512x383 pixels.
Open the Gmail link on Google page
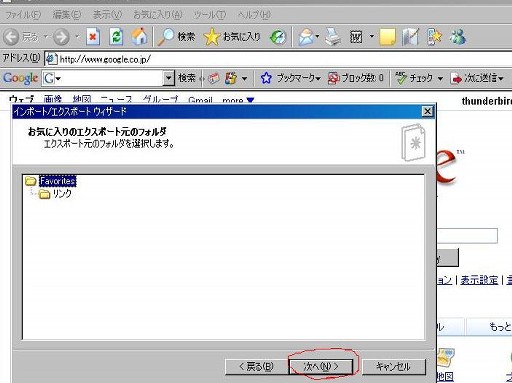tap(200, 100)
